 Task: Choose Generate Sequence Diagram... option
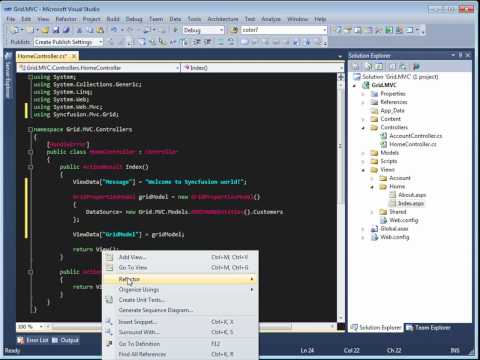click(x=180, y=310)
